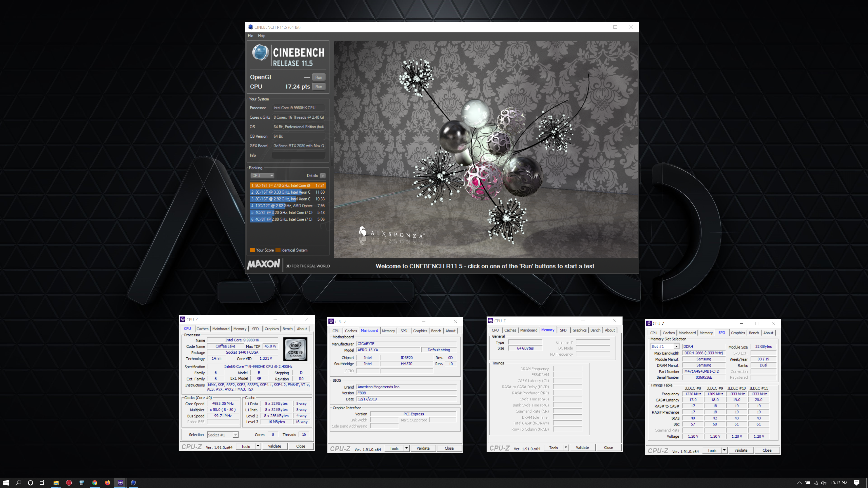Open the Action Center notifications icon

(857, 483)
